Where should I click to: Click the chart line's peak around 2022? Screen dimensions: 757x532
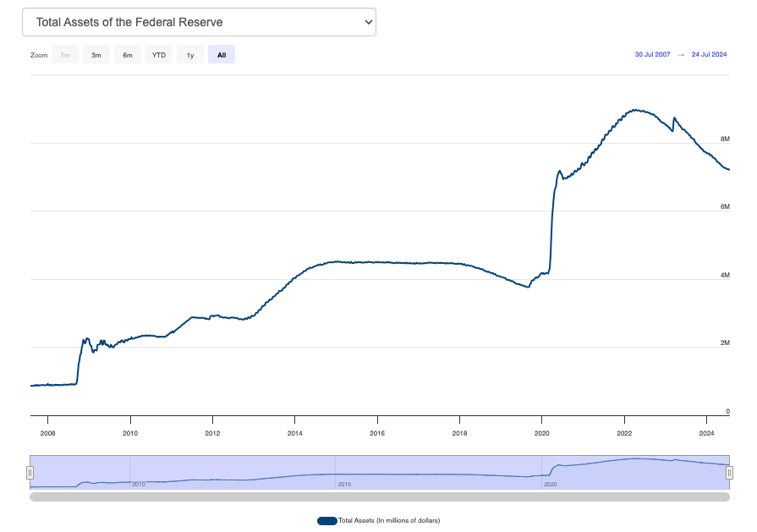(634, 110)
